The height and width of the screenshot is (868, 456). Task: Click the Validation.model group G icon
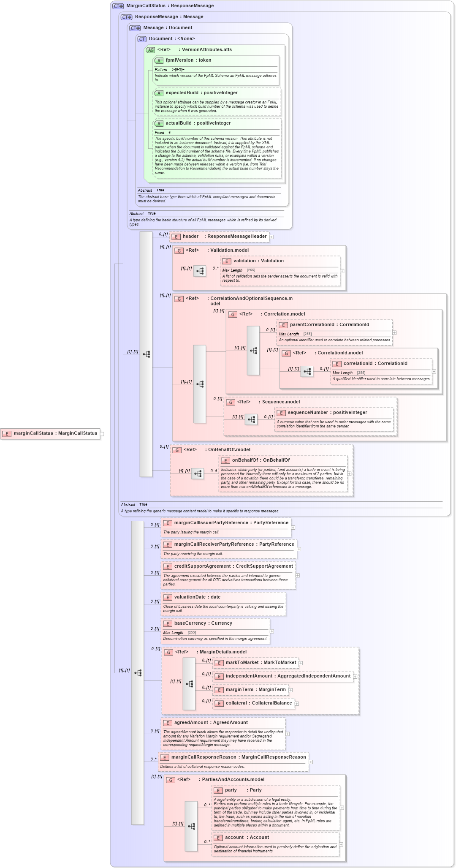pos(179,251)
